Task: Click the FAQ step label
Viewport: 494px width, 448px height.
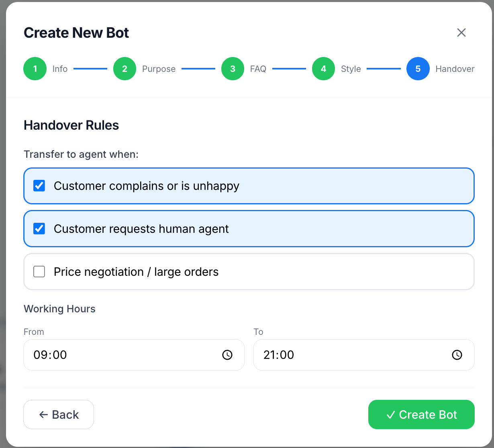Action: [x=258, y=69]
